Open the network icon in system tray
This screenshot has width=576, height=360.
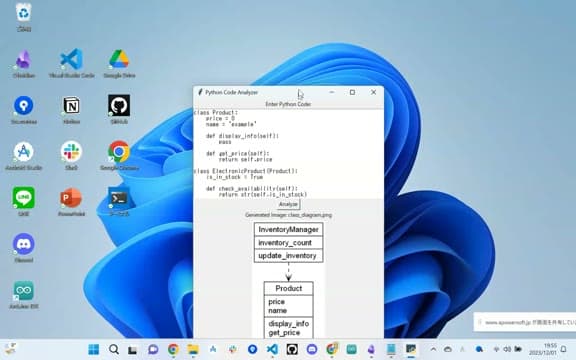[x=497, y=349]
